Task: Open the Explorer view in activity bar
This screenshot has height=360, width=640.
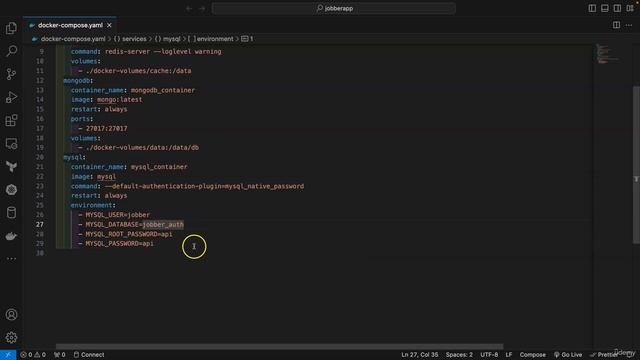Action: [x=11, y=28]
